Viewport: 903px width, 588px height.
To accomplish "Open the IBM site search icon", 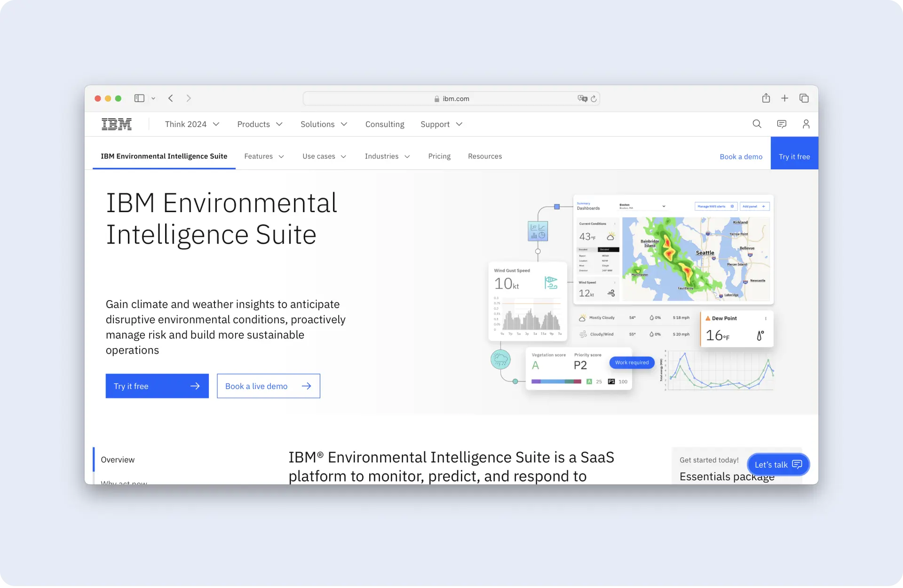I will (x=757, y=124).
